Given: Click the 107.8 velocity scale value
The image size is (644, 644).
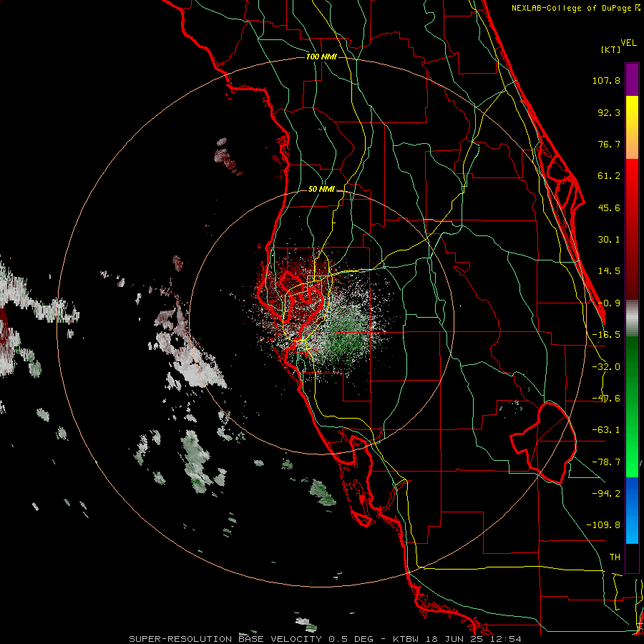Looking at the screenshot, I should click(x=606, y=80).
